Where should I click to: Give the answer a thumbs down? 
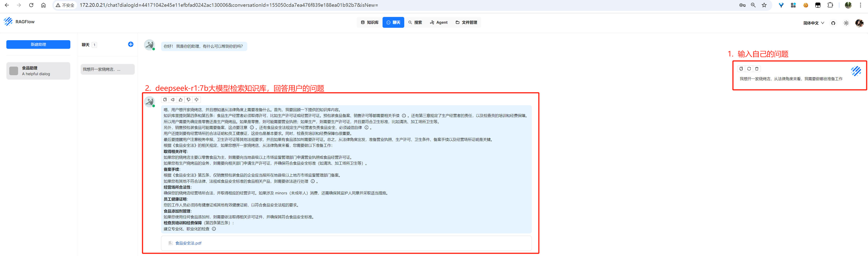(x=189, y=100)
